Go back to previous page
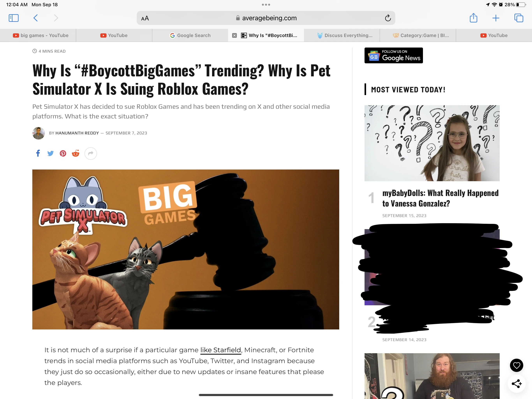 click(x=36, y=18)
